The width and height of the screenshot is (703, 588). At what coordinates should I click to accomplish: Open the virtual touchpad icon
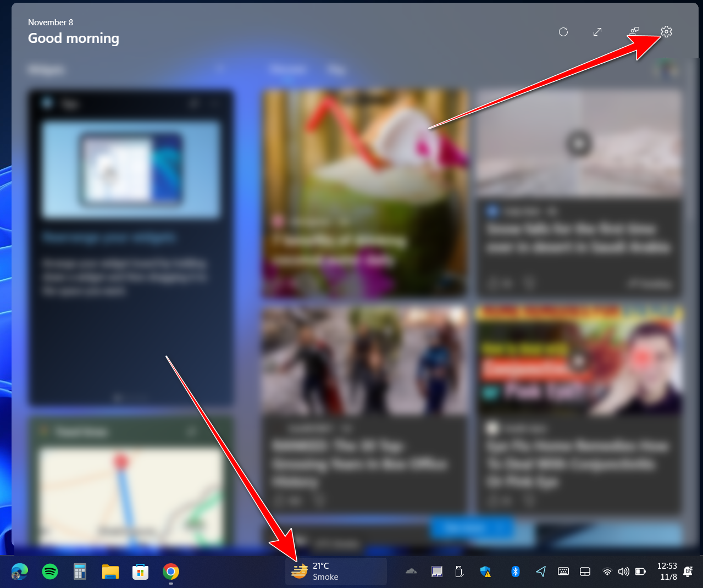[585, 572]
